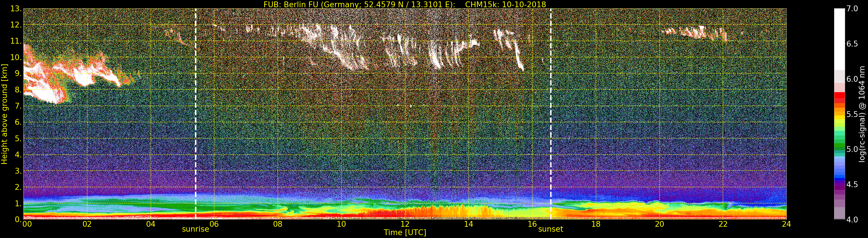Image resolution: width=868 pixels, height=238 pixels.
Task: Click the "5.0" colorbar tick label
Action: click(x=852, y=149)
